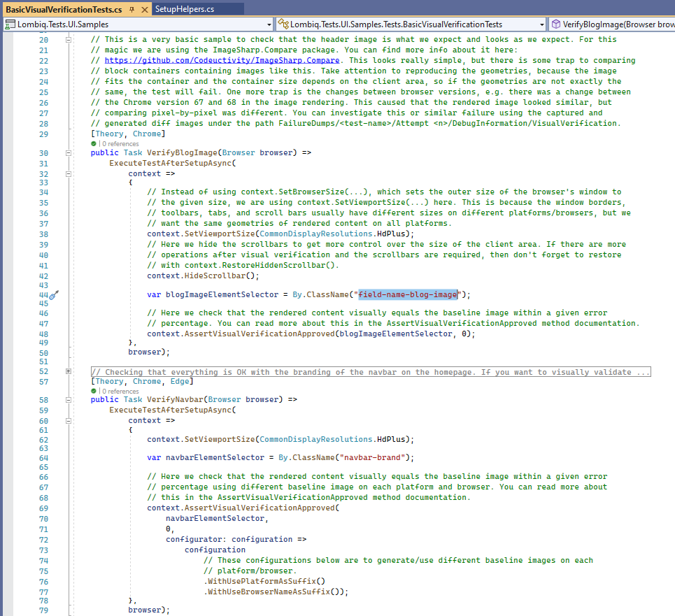Viewport: 675px width, 616px height.
Task: Open the Lombiq.Tests.UI.Samples project dropdown
Action: click(x=269, y=24)
